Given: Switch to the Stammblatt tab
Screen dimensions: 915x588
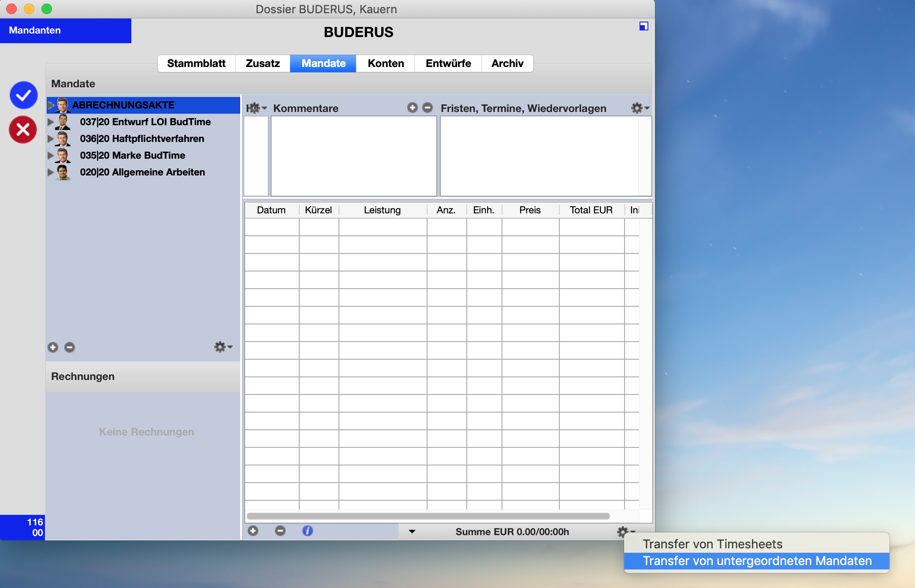Looking at the screenshot, I should [x=197, y=63].
